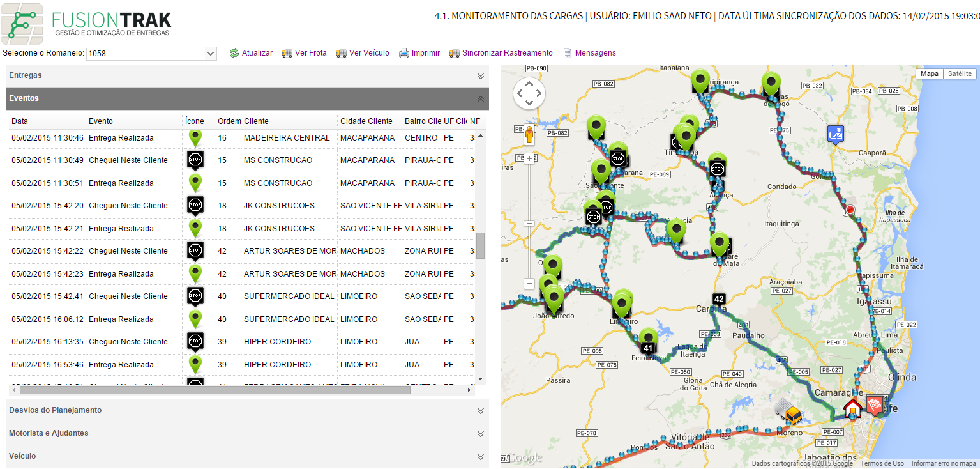This screenshot has height=469, width=980.
Task: Click the Imprimir printer icon
Action: click(404, 53)
